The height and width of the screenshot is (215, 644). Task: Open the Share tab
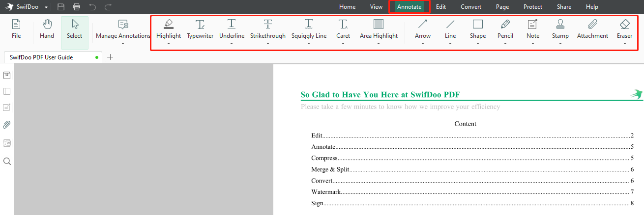[x=564, y=7]
